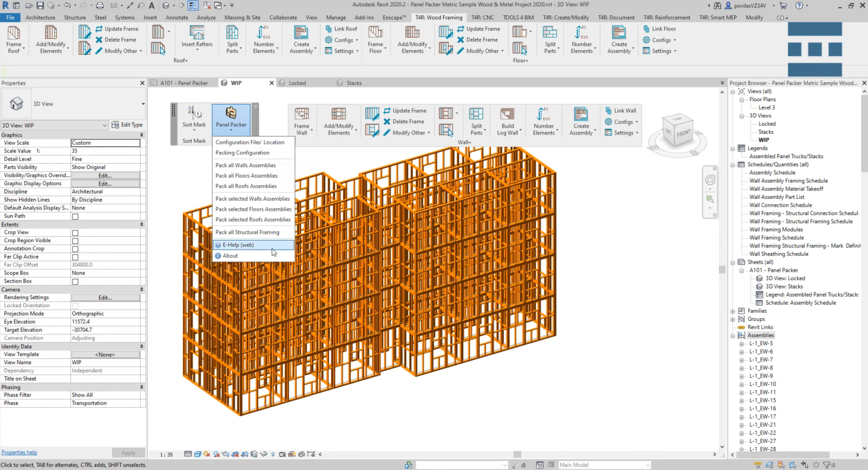Enable the Crop View checkbox
The image size is (868, 470).
(75, 233)
